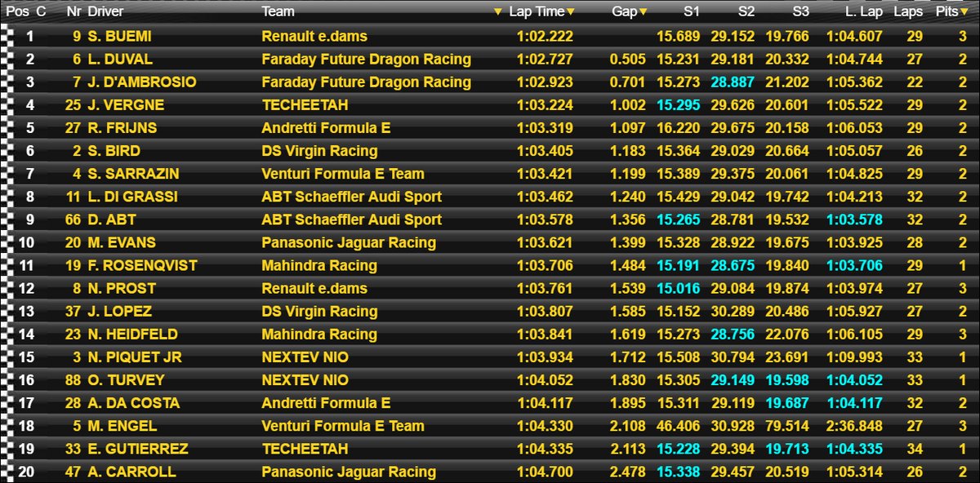Screen dimensions: 980x483
Task: Click the Nr column header
Action: [x=73, y=12]
